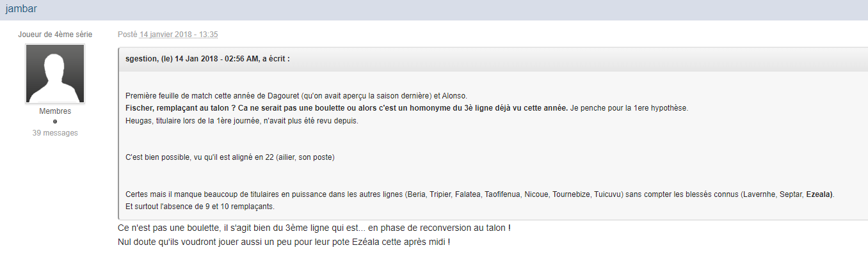Screen dimensions: 868x259
Task: Click the "Joueur de 4ème série" rank title
Action: click(x=55, y=35)
